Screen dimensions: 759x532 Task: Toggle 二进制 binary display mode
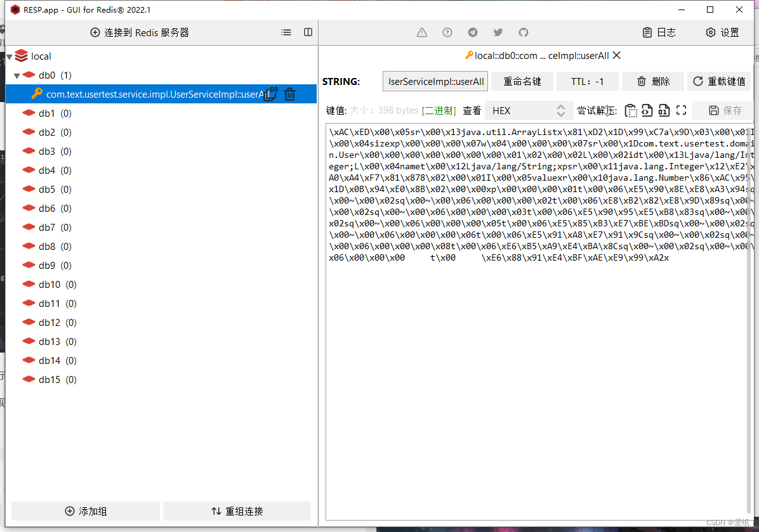tap(438, 110)
